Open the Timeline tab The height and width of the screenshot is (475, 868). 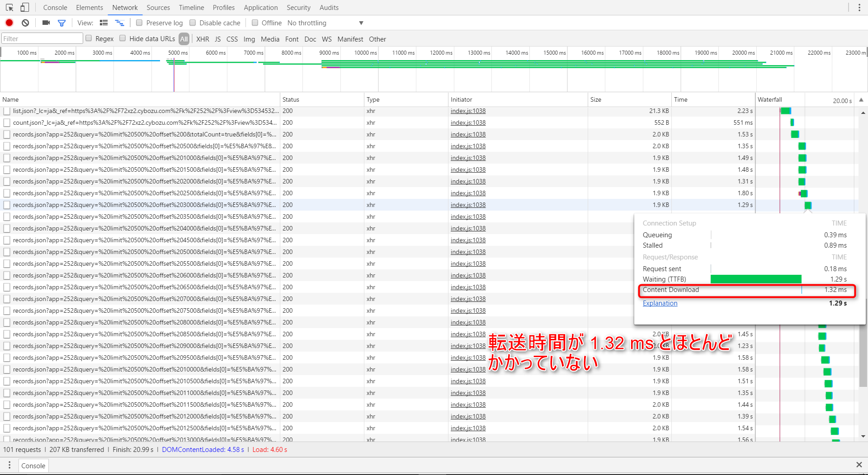[x=191, y=8]
